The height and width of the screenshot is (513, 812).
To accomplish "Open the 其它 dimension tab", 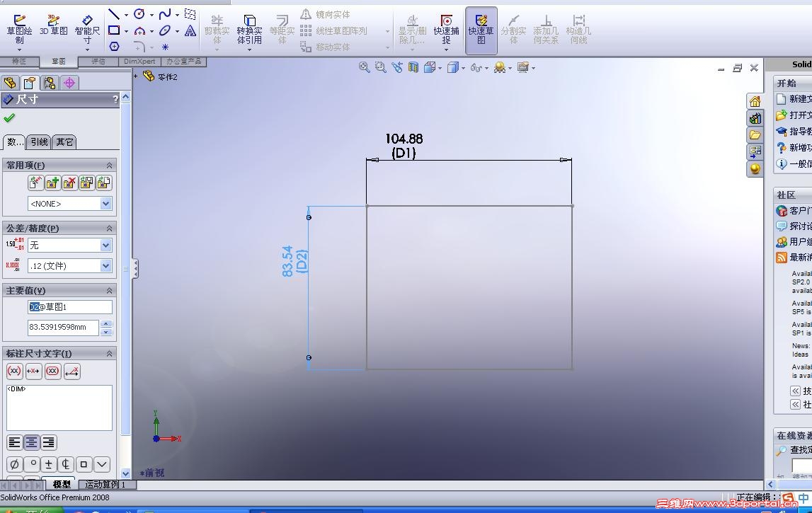I will 64,142.
